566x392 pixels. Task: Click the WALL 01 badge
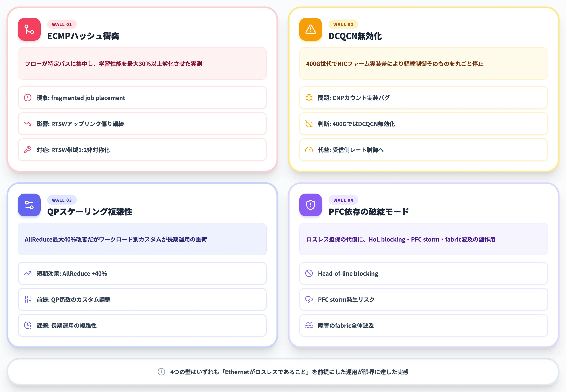point(62,24)
